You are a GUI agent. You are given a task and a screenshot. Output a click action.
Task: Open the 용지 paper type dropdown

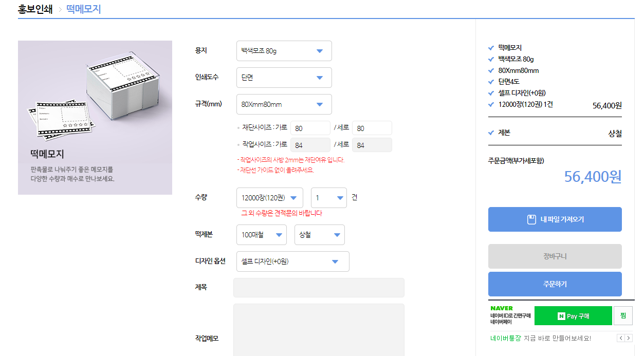284,51
